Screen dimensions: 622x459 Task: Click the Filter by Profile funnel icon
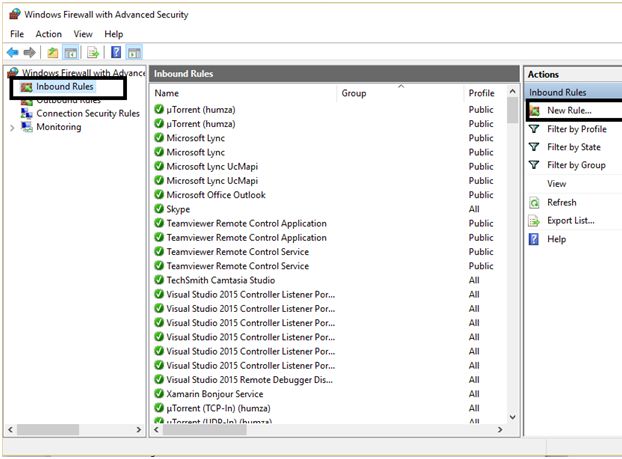(x=534, y=129)
